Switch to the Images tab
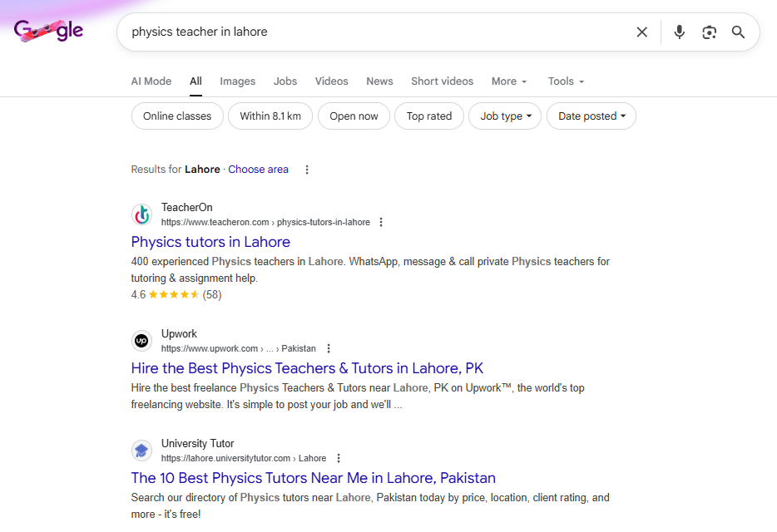777x532 pixels. (x=237, y=81)
